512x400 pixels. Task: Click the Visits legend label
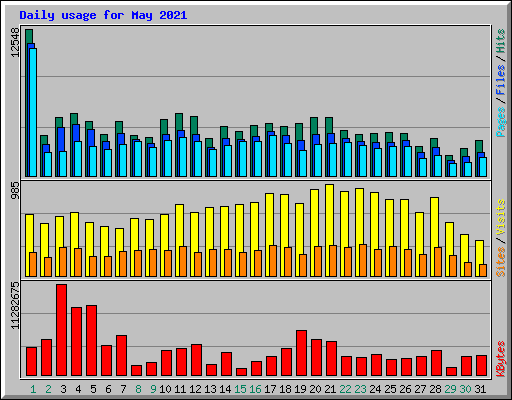click(500, 217)
